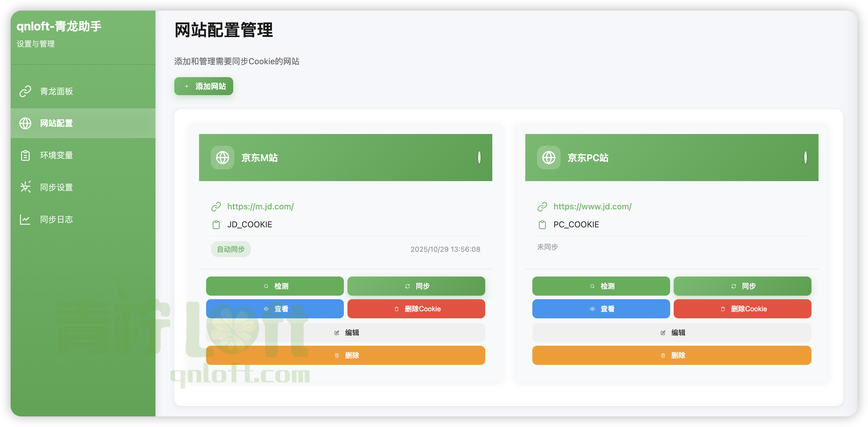868x427 pixels.
Task: Click 删除Cookie on the 京东PC站 card
Action: point(742,308)
